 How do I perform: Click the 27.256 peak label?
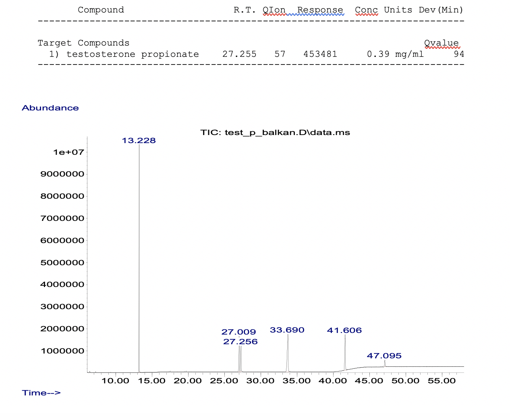tap(240, 342)
